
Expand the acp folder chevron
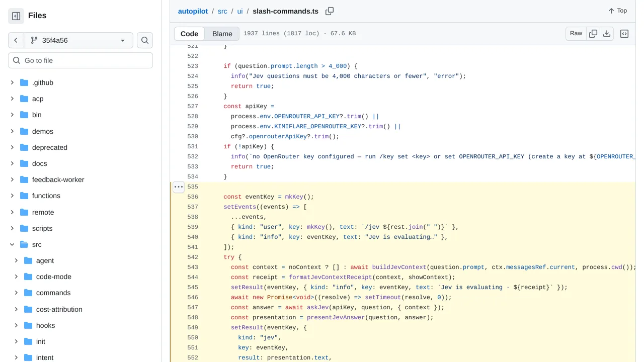[12, 99]
